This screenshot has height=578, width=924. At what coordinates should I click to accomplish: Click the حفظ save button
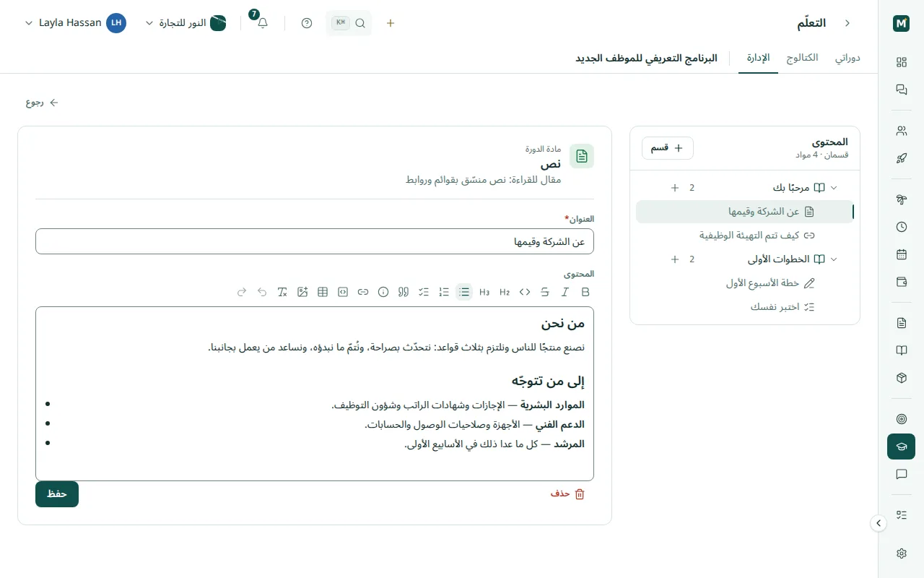[57, 494]
